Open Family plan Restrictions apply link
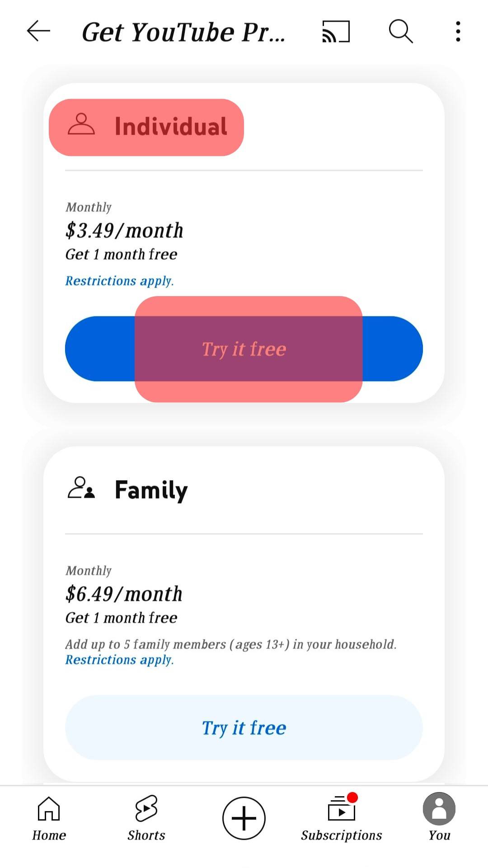The image size is (488, 868). tap(119, 660)
